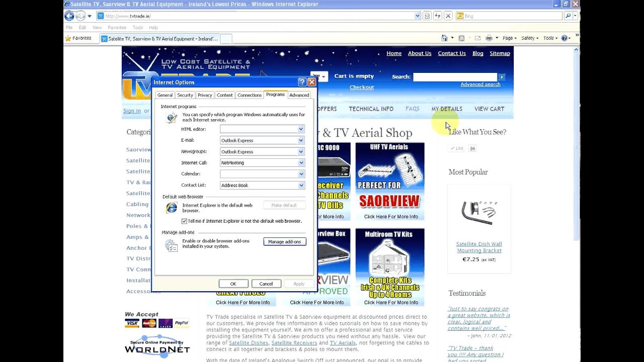Click the PayPal logo under We Accept
The height and width of the screenshot is (362, 644).
pos(182,323)
